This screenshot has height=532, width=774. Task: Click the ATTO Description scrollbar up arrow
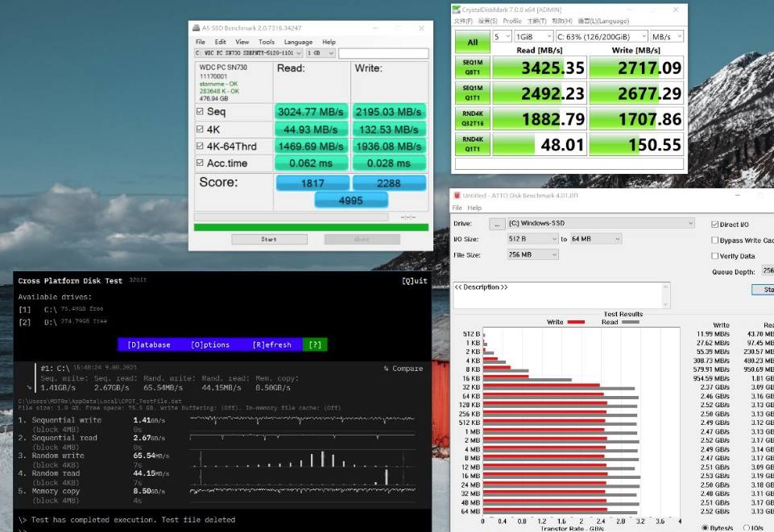click(665, 287)
